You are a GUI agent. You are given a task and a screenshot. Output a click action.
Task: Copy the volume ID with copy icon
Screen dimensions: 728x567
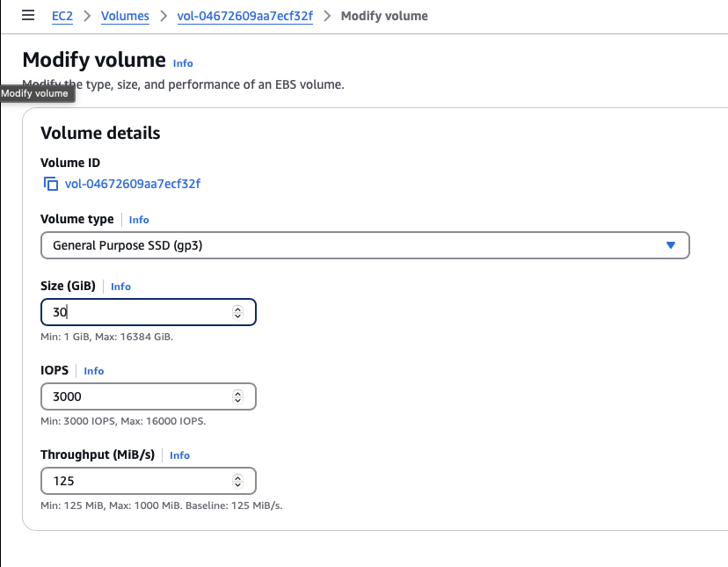tap(51, 184)
